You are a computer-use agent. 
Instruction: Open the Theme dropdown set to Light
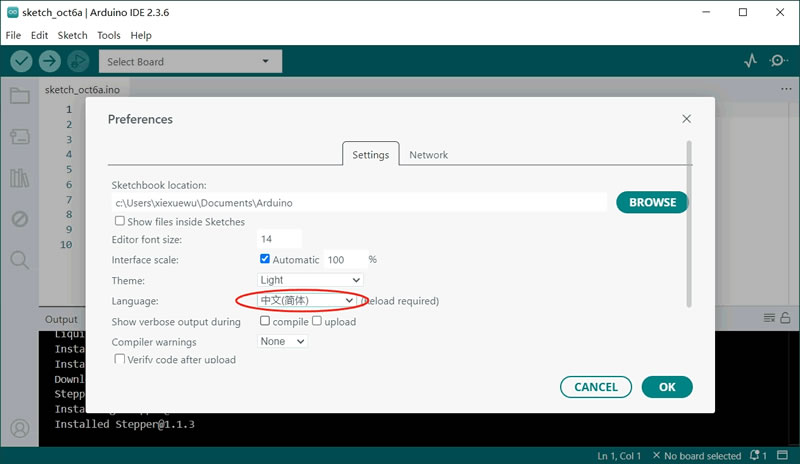309,280
